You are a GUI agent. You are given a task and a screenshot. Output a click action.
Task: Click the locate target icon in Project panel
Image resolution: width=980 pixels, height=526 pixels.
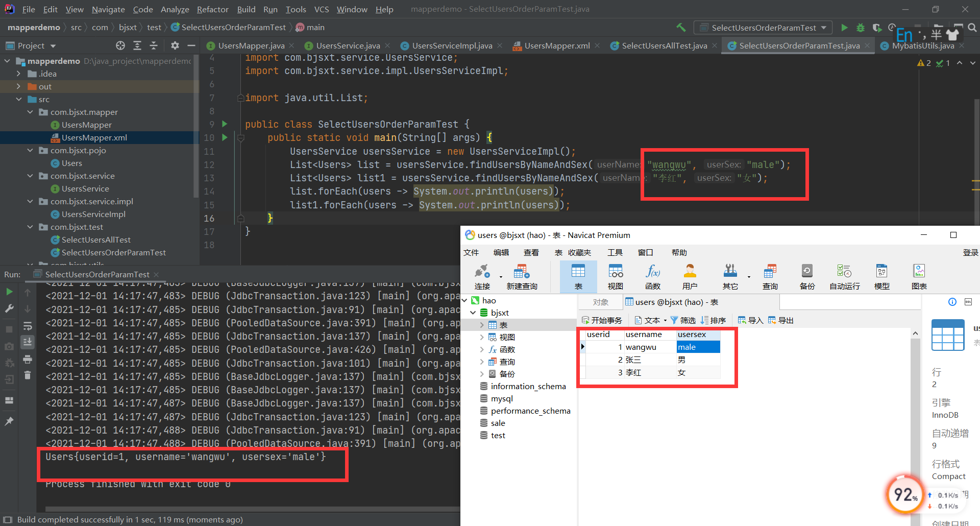click(x=120, y=45)
